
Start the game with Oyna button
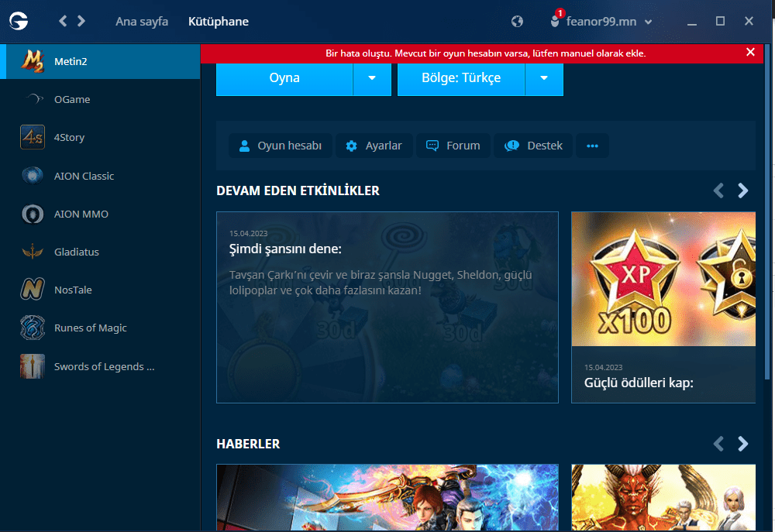[x=284, y=78]
